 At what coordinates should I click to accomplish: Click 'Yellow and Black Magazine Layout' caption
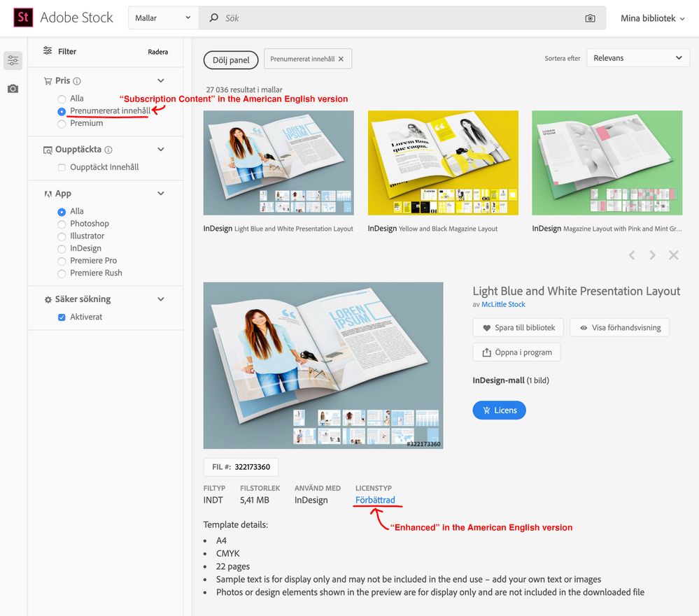pyautogui.click(x=448, y=229)
